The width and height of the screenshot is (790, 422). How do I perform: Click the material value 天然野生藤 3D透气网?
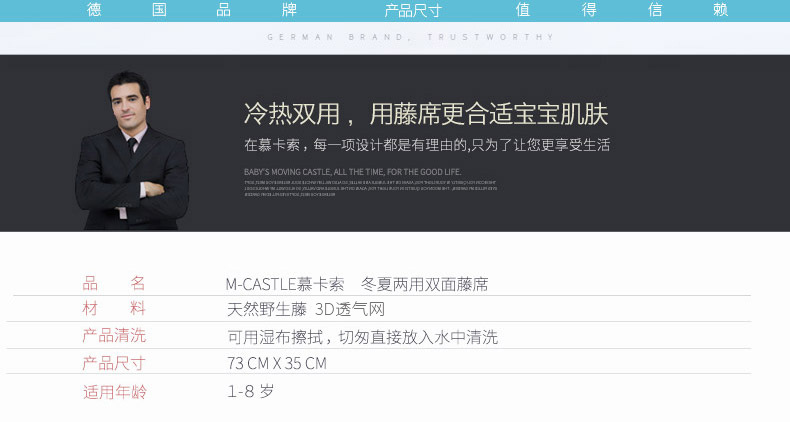(x=306, y=309)
